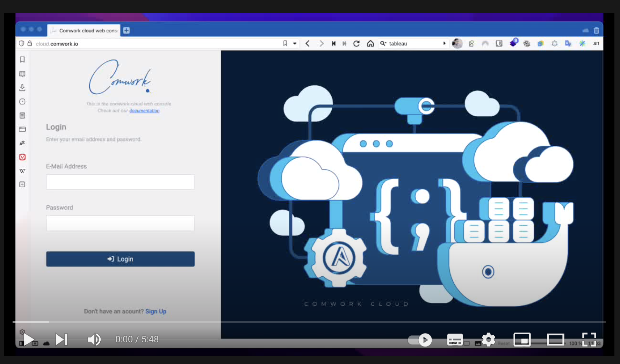Mute the video volume
This screenshot has height=364, width=620.
[x=94, y=339]
